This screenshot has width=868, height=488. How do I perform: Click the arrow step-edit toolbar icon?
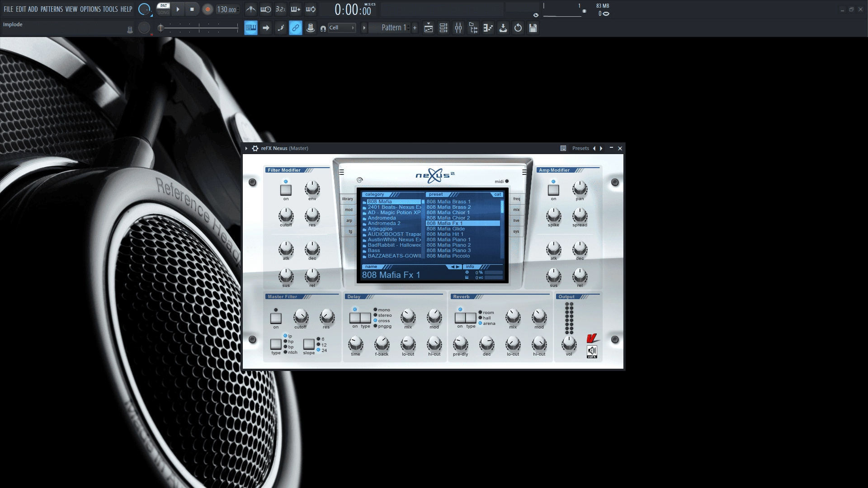pos(266,28)
